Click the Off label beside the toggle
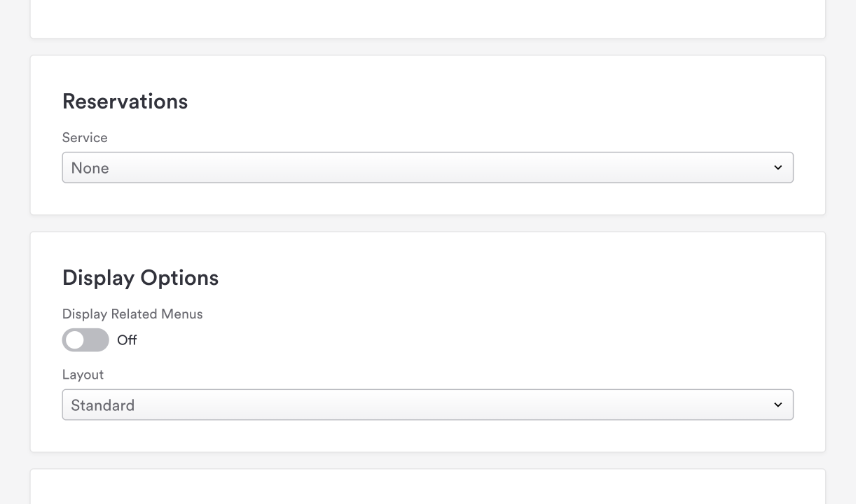The height and width of the screenshot is (504, 856). (x=127, y=340)
